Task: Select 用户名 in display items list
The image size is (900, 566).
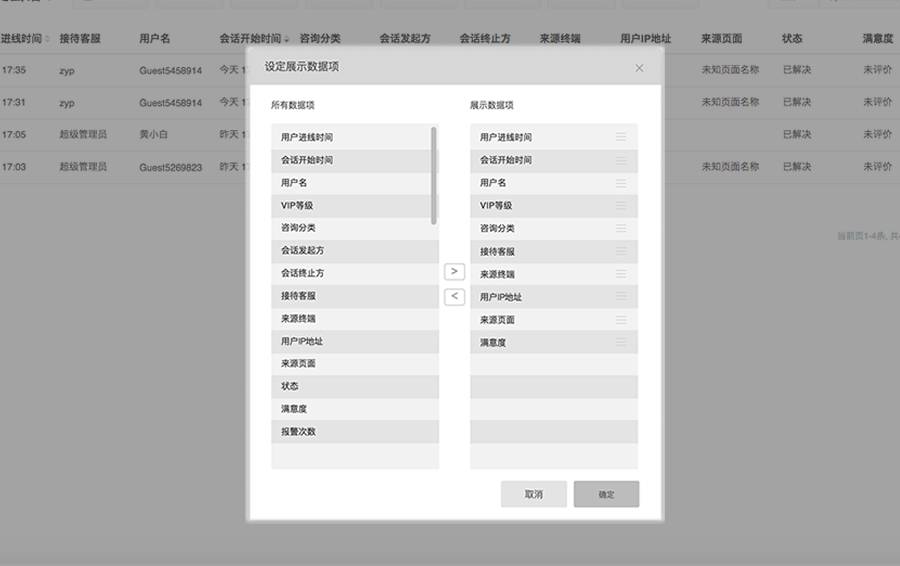Action: (554, 183)
